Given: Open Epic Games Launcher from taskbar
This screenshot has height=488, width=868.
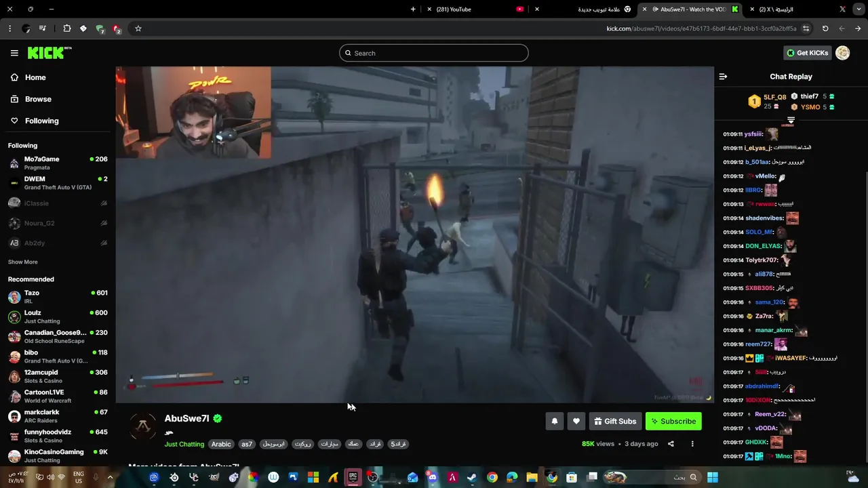Looking at the screenshot, I should tap(353, 477).
